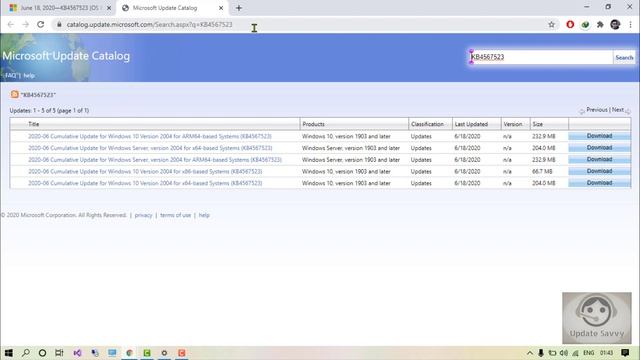Open the help link in the footer

[x=204, y=215]
